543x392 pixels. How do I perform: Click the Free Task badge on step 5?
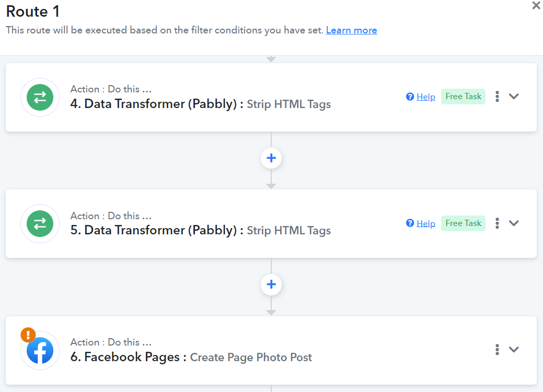463,223
